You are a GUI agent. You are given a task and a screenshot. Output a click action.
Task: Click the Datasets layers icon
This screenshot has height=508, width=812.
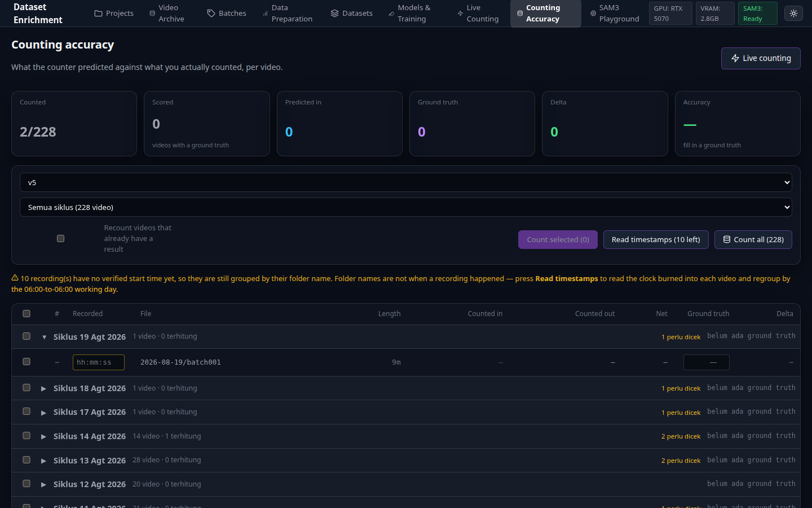(334, 13)
